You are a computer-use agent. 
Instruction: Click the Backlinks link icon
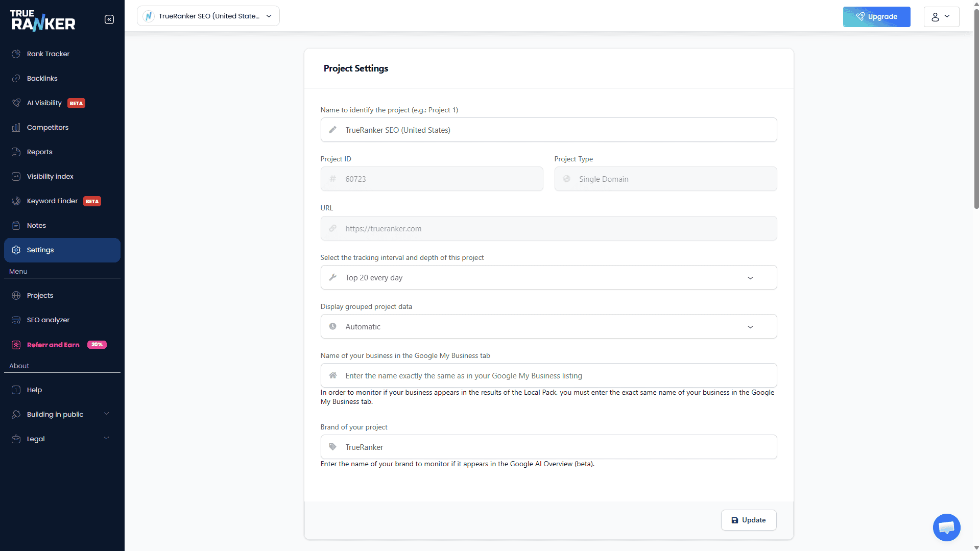(16, 79)
